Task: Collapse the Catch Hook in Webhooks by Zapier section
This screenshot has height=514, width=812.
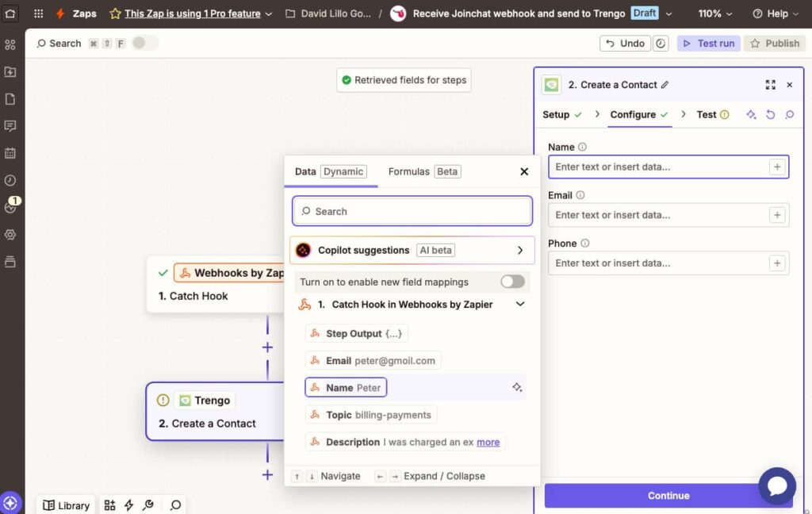Action: [x=520, y=304]
